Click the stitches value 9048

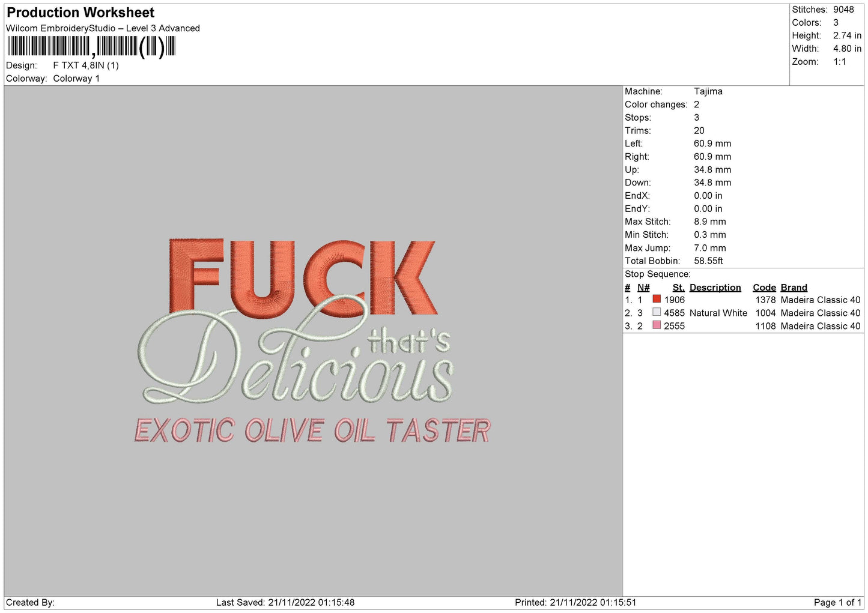tap(843, 10)
